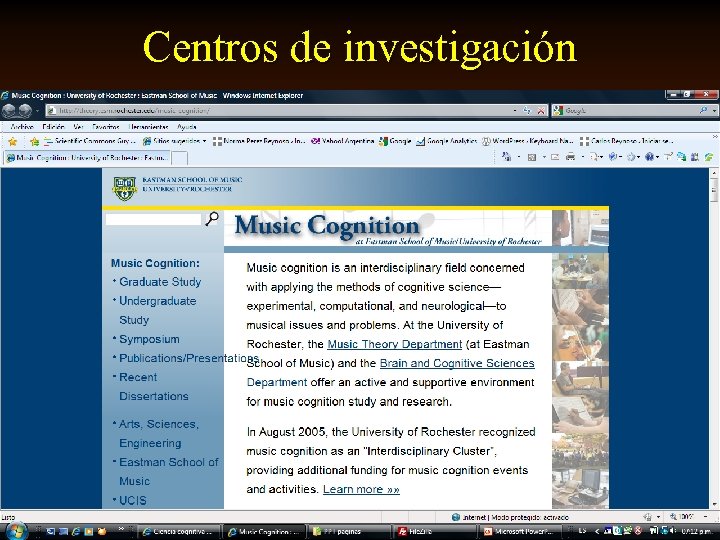This screenshot has height=540, width=720.
Task: Open UCIS link in sidebar
Action: 133,501
